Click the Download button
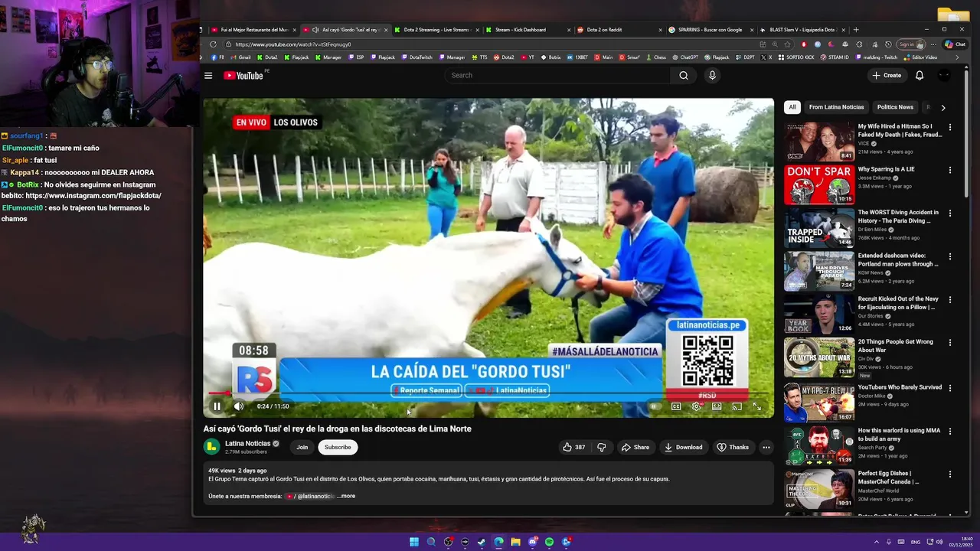This screenshot has height=551, width=980. coord(683,447)
